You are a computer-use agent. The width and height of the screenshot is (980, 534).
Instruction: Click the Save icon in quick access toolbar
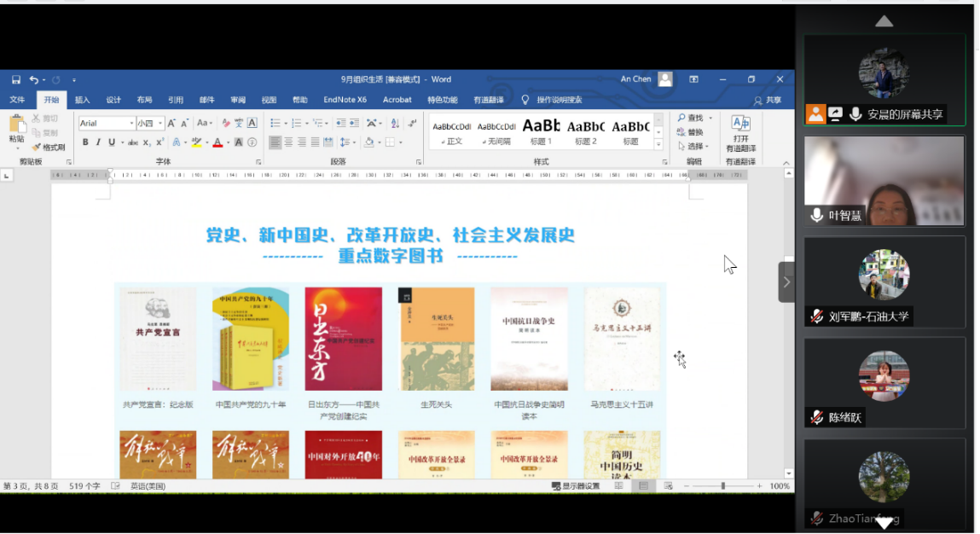(16, 79)
